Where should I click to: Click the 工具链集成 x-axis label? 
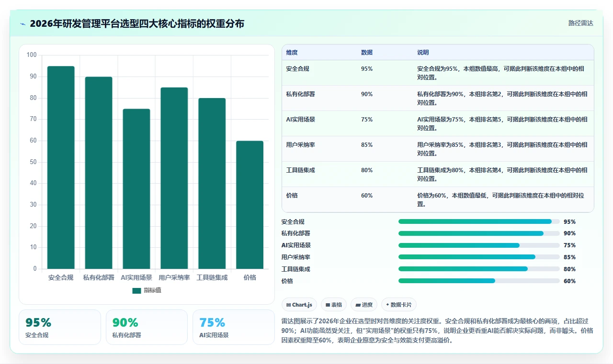pos(212,277)
